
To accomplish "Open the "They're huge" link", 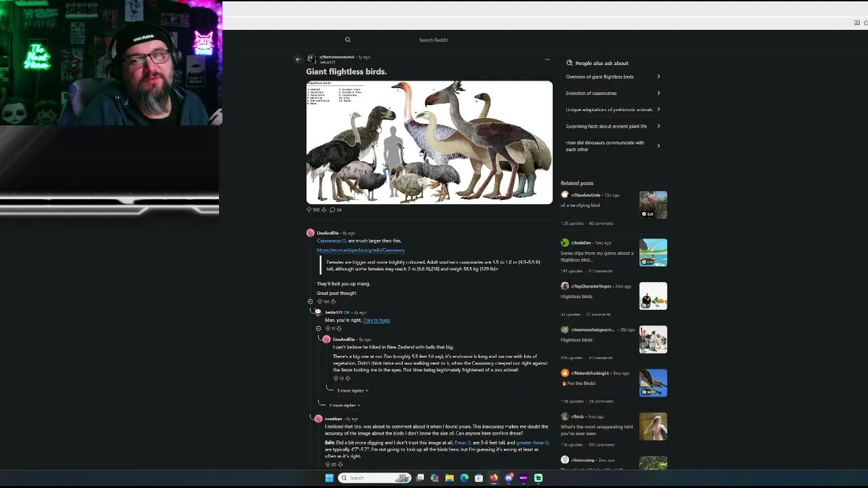I will (376, 320).
